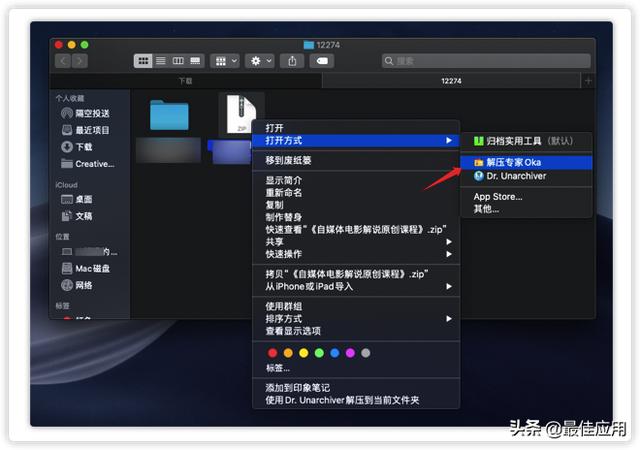Choose 查看显示选项 in the context menu
The image size is (640, 450).
356,331
